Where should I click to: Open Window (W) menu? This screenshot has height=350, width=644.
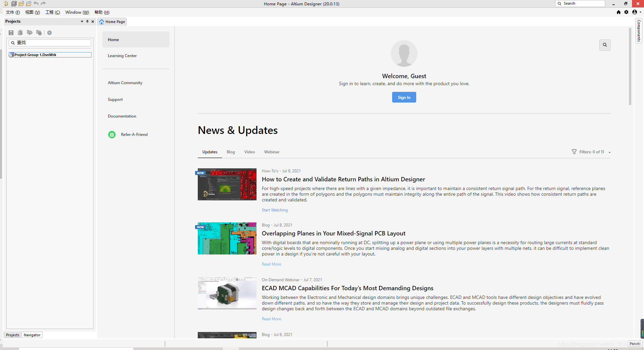[x=77, y=12]
